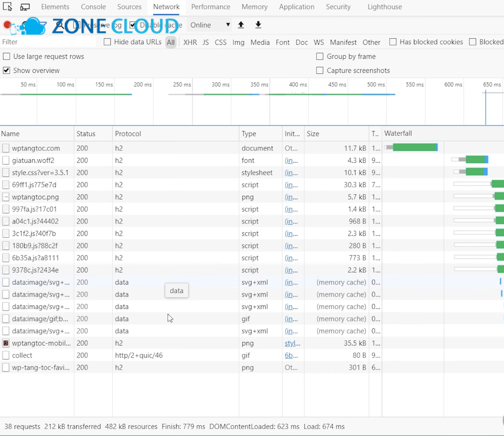Image resolution: width=504 pixels, height=436 pixels.
Task: Sort by the Type column header
Action: coord(260,134)
